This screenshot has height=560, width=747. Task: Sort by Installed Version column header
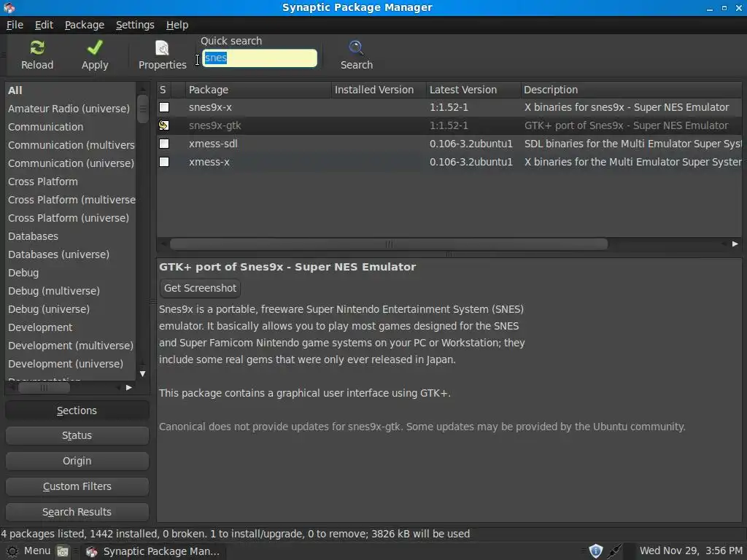[379, 90]
